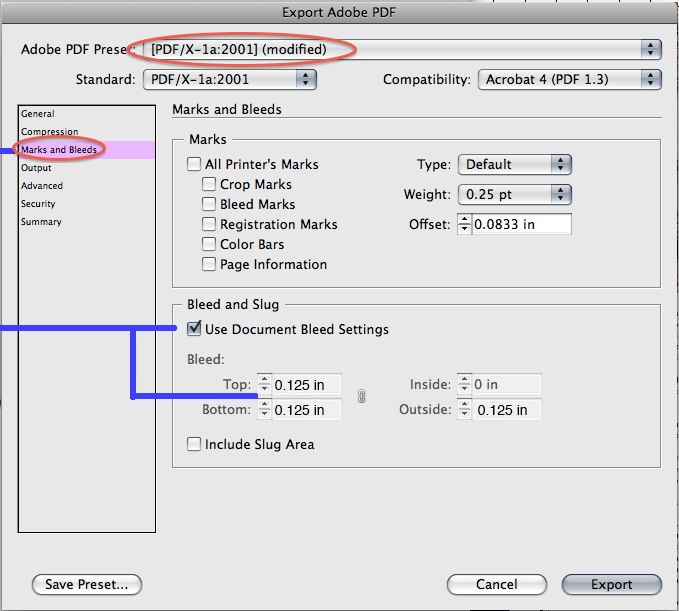679x611 pixels.
Task: Click the Offset field stepper arrows
Action: [x=464, y=225]
